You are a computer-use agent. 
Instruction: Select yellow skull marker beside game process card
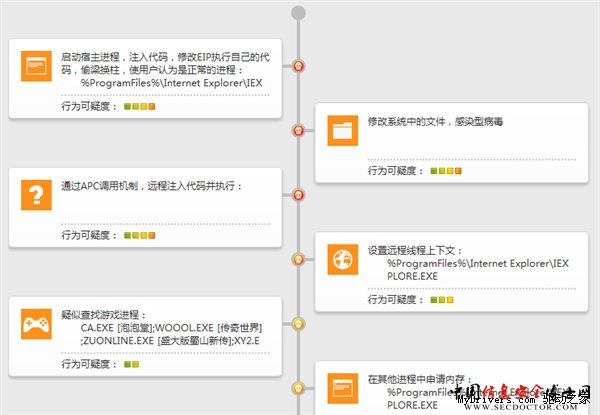pos(298,324)
